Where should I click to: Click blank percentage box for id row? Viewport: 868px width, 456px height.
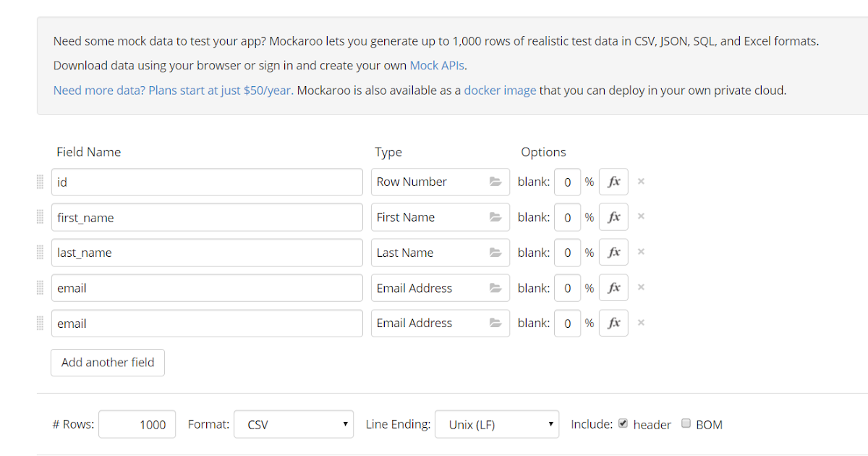click(567, 182)
